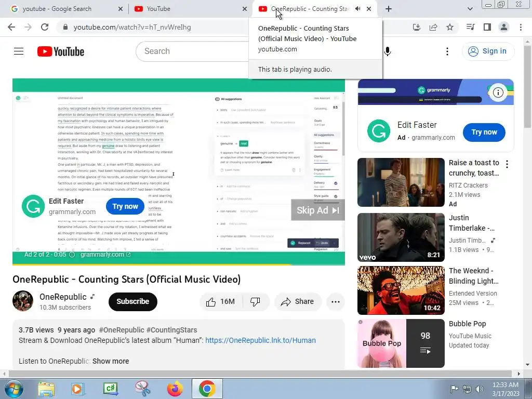The image size is (532, 399).
Task: Open the Snipping Tool taskbar icon
Action: [143, 389]
